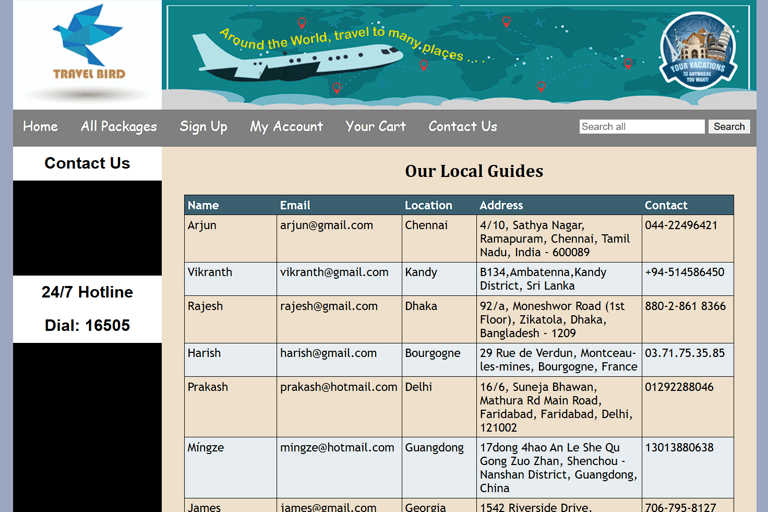Click the contact number 044-22496421

[681, 225]
